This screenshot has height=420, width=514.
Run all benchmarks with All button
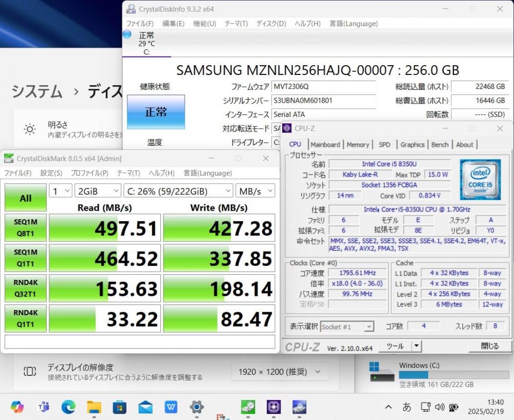tap(26, 198)
